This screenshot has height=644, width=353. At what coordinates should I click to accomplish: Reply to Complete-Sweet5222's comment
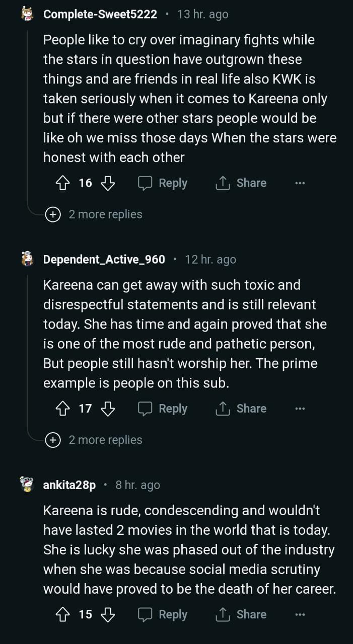tap(163, 183)
